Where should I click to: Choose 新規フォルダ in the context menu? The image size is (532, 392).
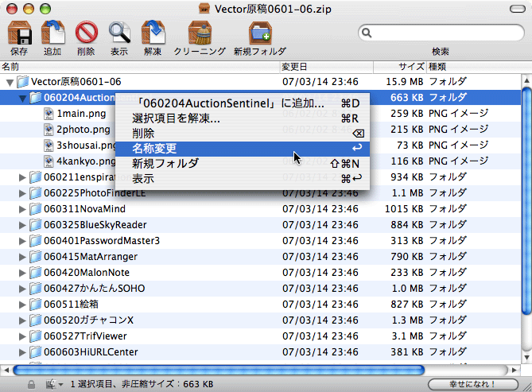point(243,164)
